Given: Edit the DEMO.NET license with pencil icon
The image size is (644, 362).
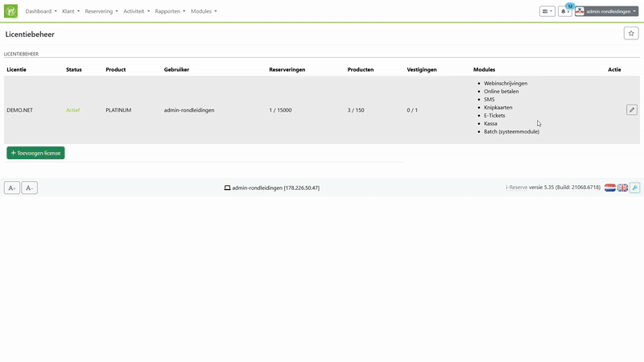Looking at the screenshot, I should click(x=631, y=109).
